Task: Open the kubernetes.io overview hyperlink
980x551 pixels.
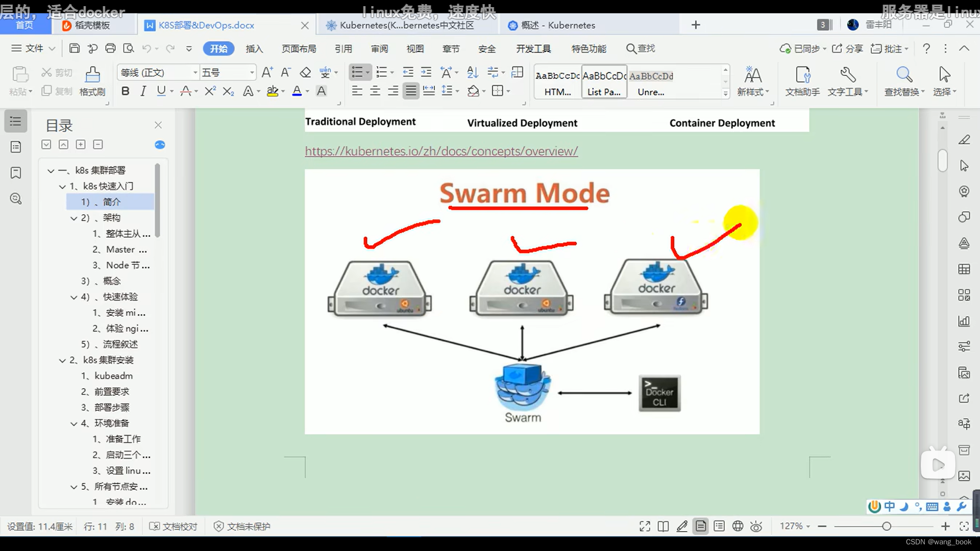Action: [442, 152]
